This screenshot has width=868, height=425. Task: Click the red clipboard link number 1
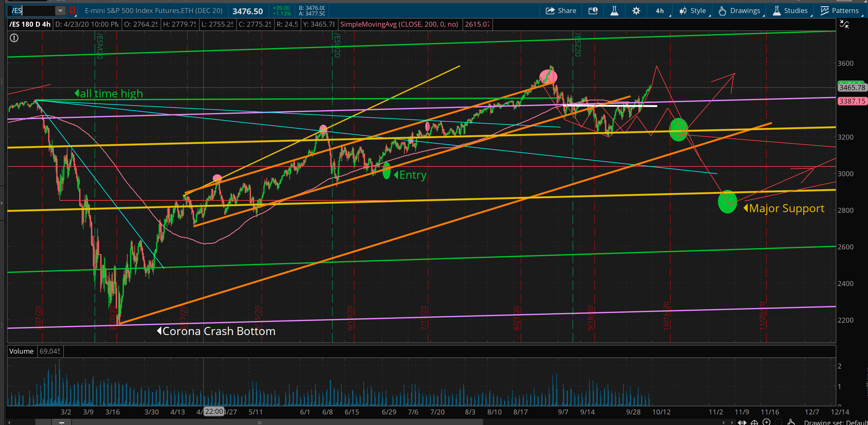click(x=72, y=11)
